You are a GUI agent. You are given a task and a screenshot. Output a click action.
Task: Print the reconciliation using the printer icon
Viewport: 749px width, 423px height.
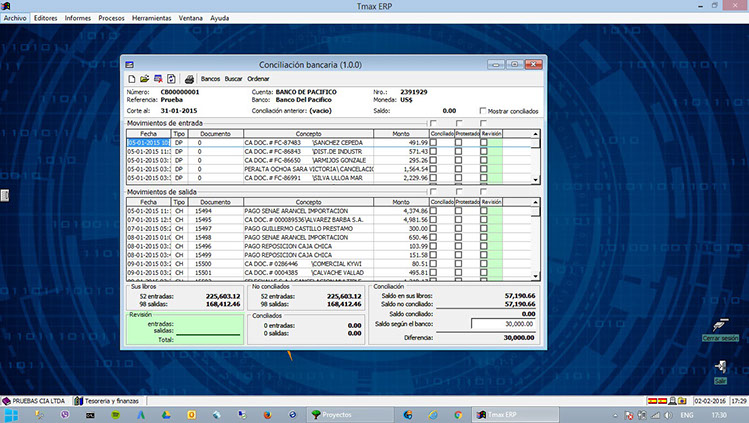coord(188,78)
